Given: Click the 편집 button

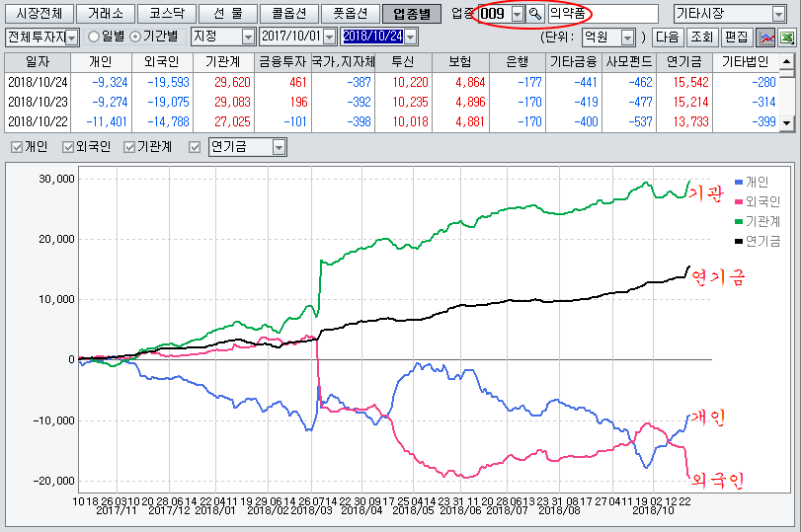Looking at the screenshot, I should 736,37.
